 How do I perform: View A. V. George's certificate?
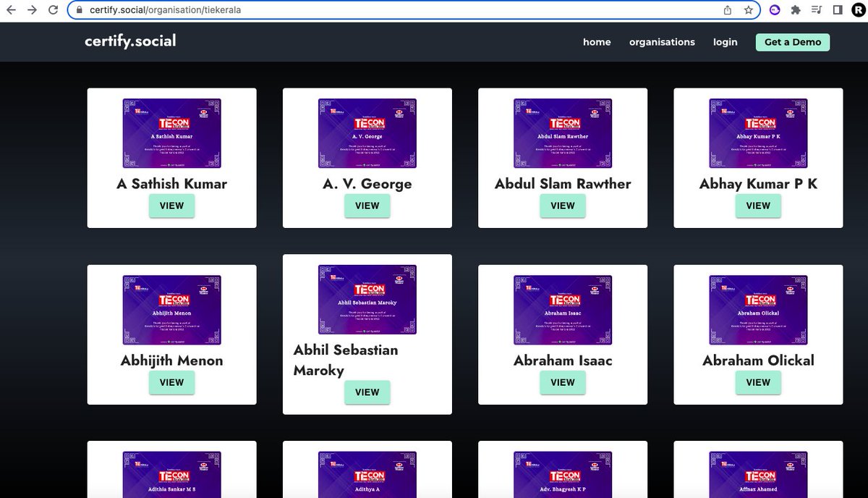[x=367, y=206]
